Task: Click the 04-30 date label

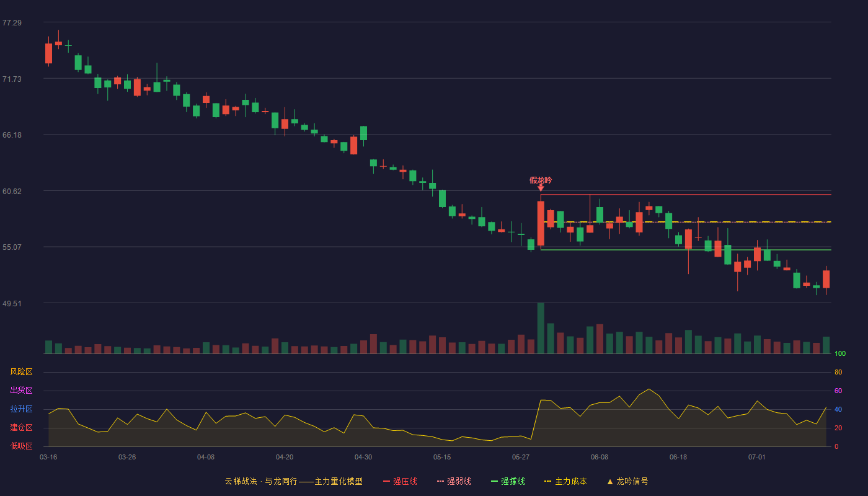Action: tap(363, 457)
